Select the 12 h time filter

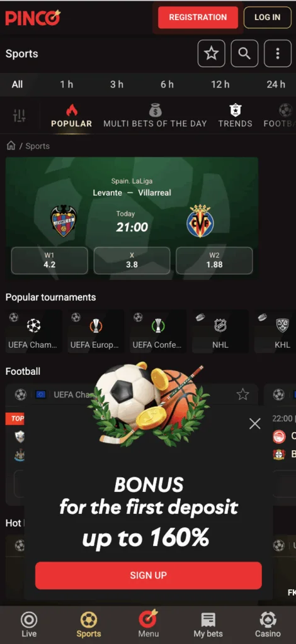pyautogui.click(x=220, y=84)
